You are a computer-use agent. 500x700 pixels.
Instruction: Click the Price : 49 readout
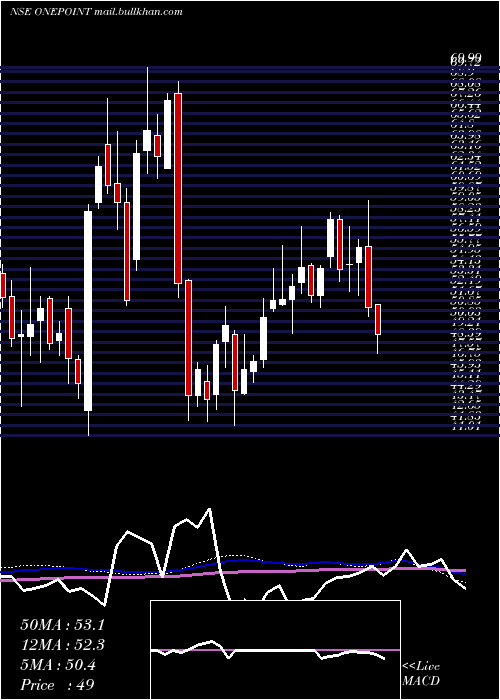57,685
